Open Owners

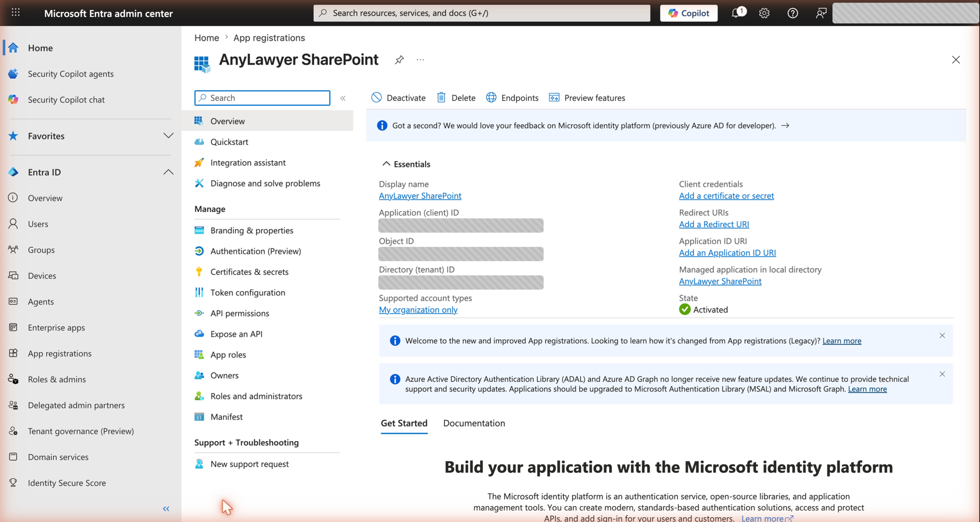(x=225, y=376)
